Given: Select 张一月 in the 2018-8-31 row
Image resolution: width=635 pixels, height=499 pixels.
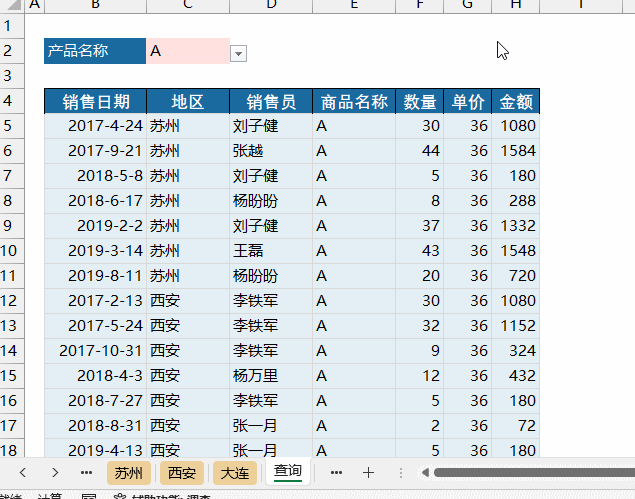Looking at the screenshot, I should [271, 426].
